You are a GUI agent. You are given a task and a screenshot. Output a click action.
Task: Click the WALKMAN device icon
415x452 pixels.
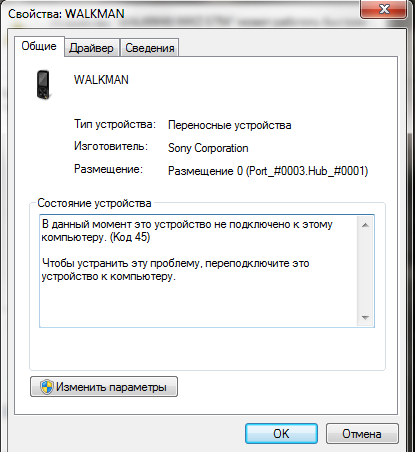(44, 85)
